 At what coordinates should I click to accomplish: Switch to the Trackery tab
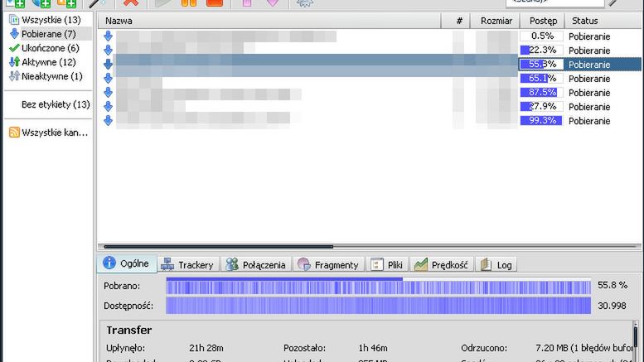coord(187,265)
